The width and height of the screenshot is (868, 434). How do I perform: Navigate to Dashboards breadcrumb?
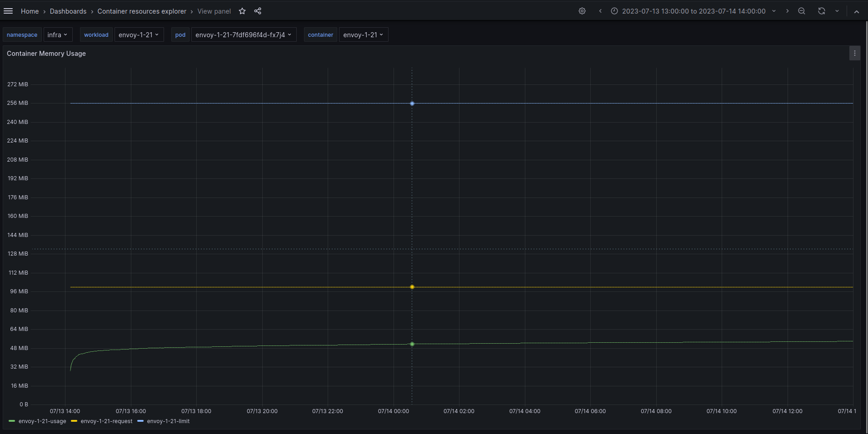68,11
